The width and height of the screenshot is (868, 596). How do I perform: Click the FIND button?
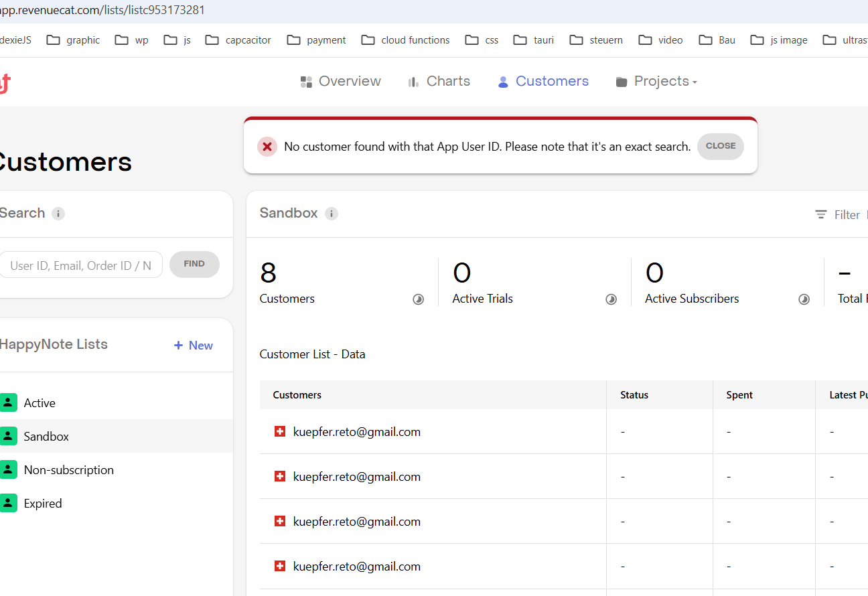(x=194, y=264)
